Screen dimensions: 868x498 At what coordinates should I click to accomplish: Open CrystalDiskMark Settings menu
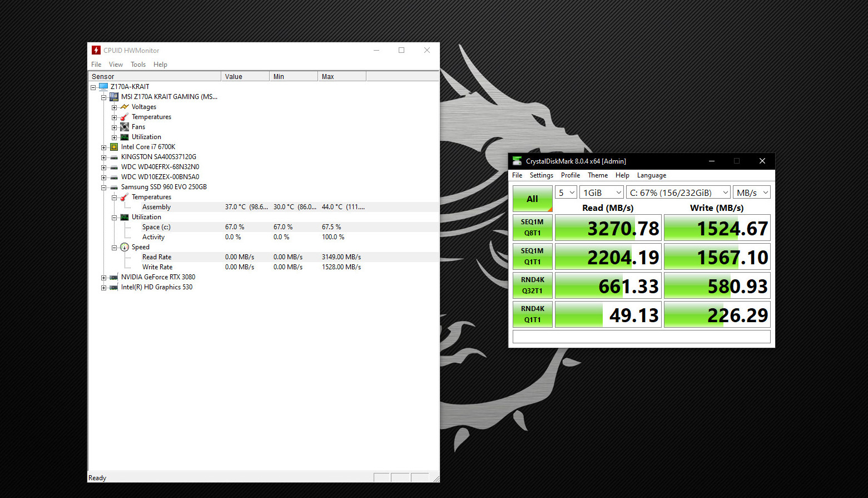(541, 175)
